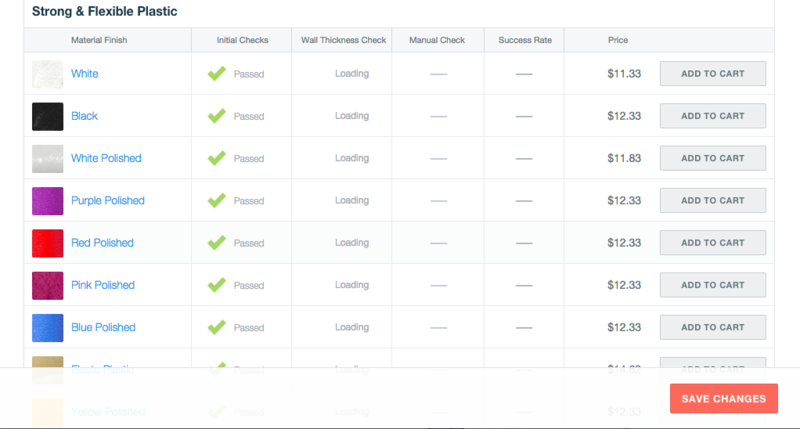Open the Pink Polished material link

pyautogui.click(x=103, y=285)
